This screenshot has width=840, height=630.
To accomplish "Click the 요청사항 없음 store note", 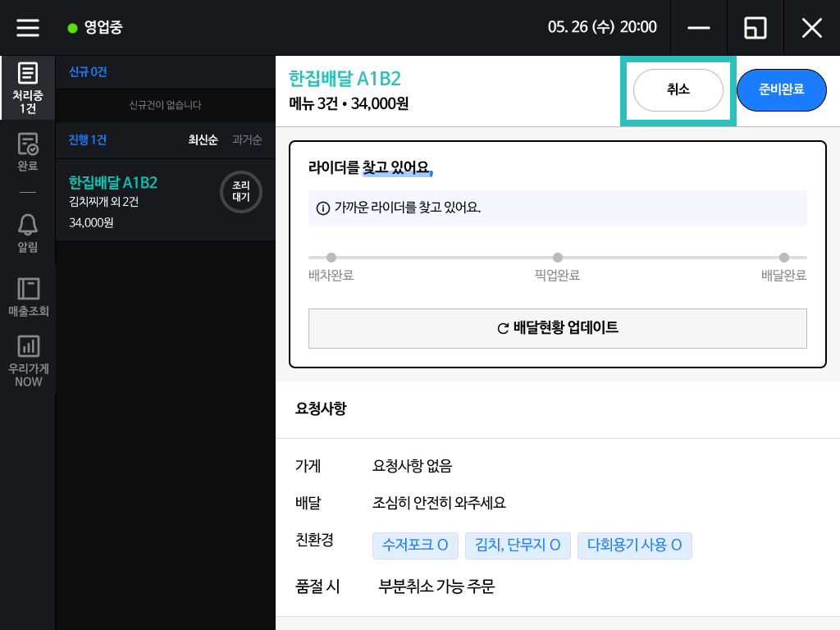I will 412,466.
